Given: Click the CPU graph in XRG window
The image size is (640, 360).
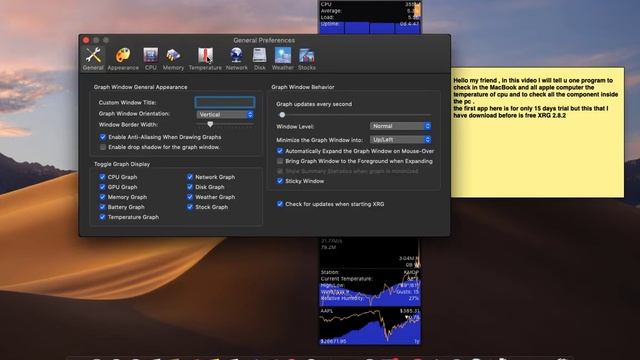Looking at the screenshot, I should (370, 17).
